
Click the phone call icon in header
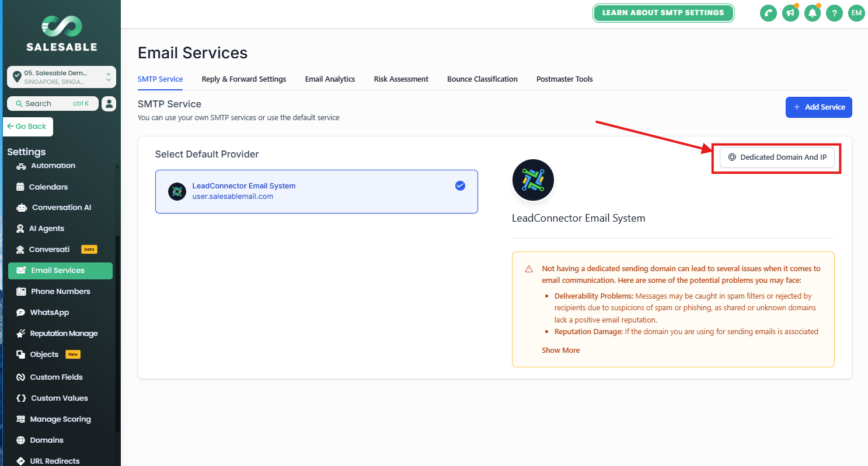768,13
